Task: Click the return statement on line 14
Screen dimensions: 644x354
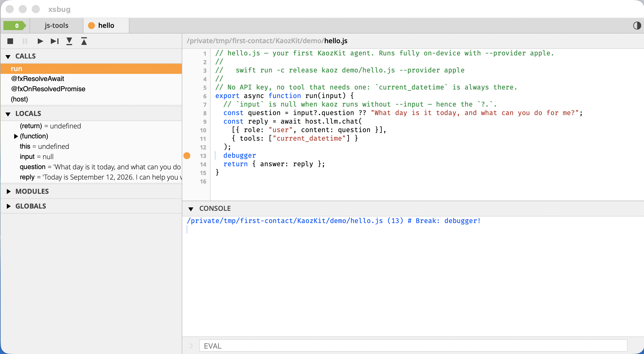Action: (x=274, y=164)
